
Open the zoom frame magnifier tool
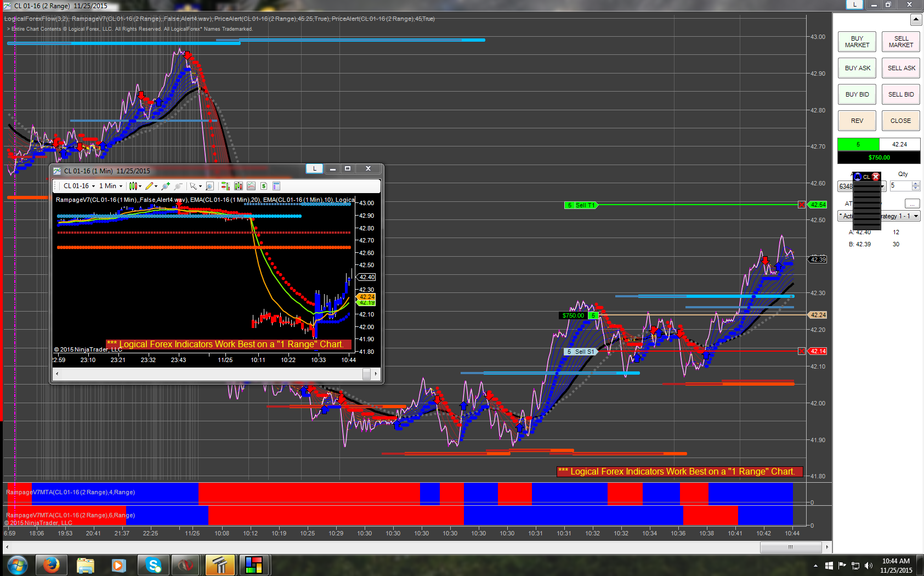[x=209, y=186]
